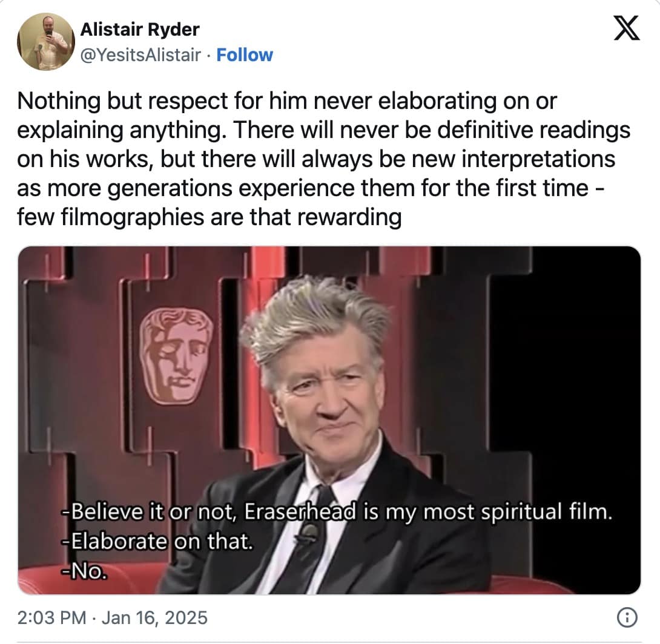Screen dimensions: 660x644
Task: Open the Alistair Ryder display name link
Action: [140, 30]
